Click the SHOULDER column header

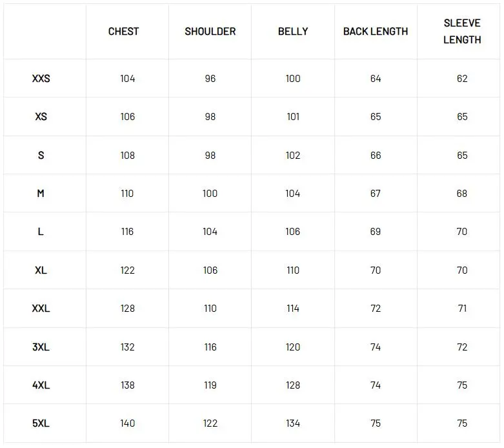pyautogui.click(x=210, y=32)
